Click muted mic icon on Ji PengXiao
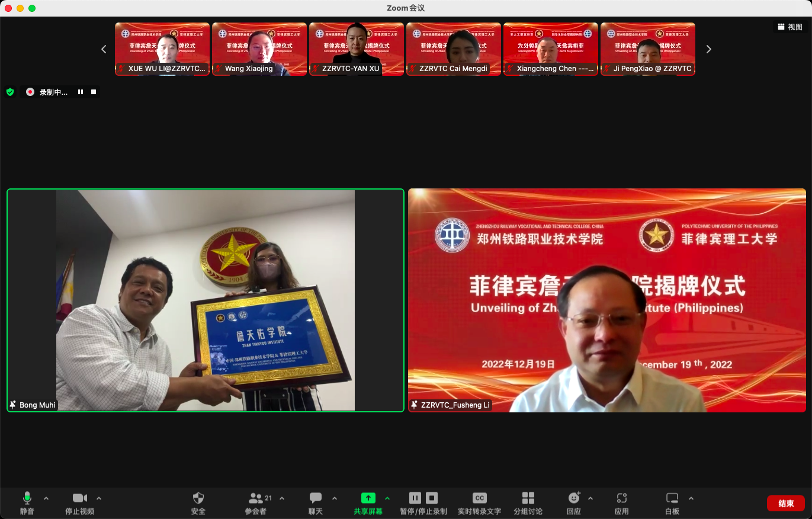Screen dimensions: 812x519 [x=606, y=69]
